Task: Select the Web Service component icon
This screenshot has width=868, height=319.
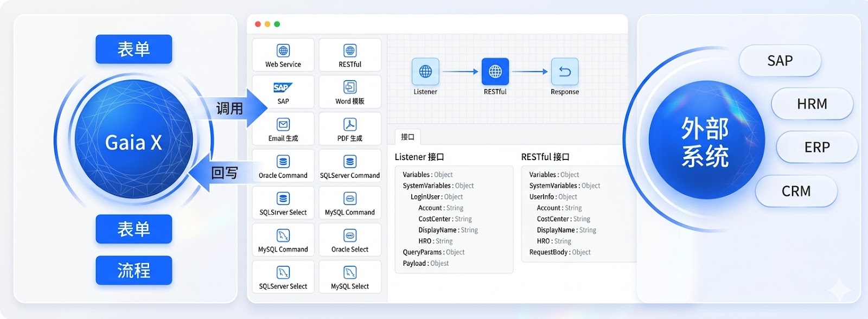Action: click(283, 51)
